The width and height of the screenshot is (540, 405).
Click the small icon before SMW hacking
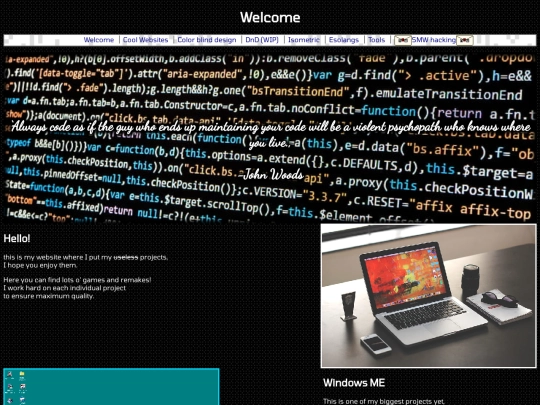click(x=403, y=40)
